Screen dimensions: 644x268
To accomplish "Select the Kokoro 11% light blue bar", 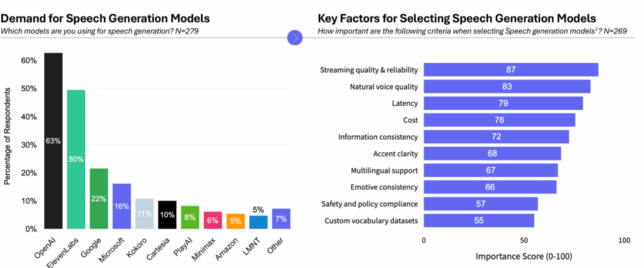I will click(144, 214).
